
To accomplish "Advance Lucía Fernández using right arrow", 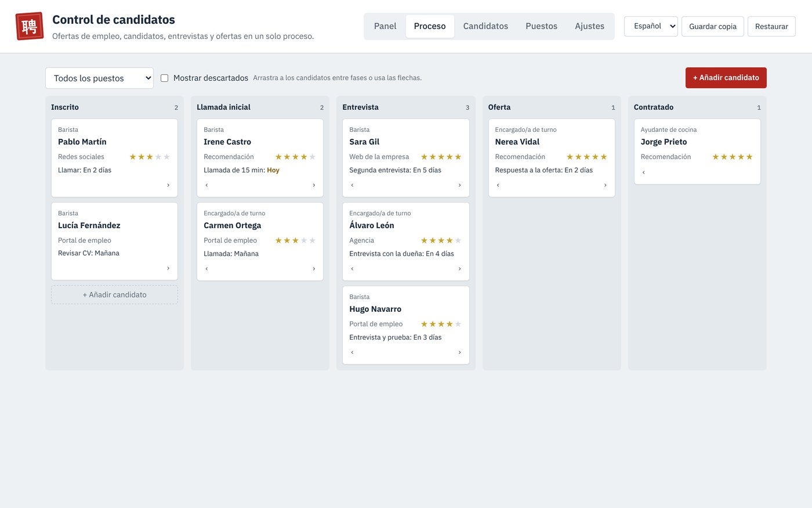I will coord(168,268).
